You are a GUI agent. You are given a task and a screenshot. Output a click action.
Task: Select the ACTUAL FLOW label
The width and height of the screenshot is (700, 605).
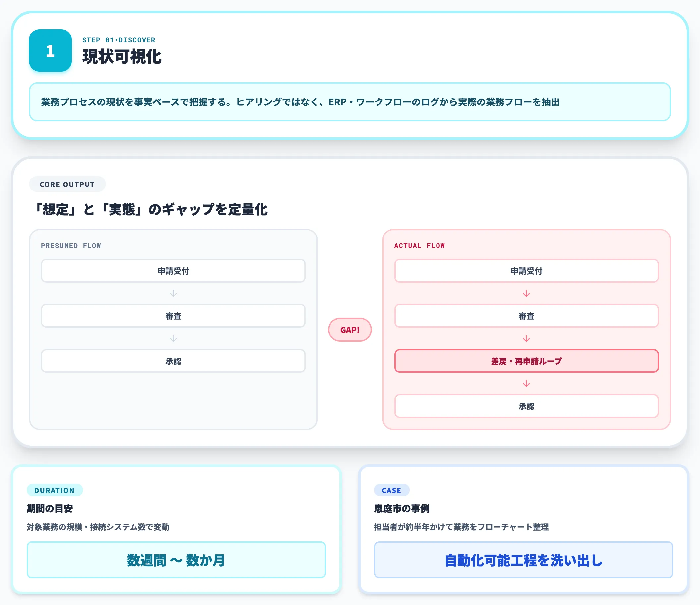pos(419,246)
